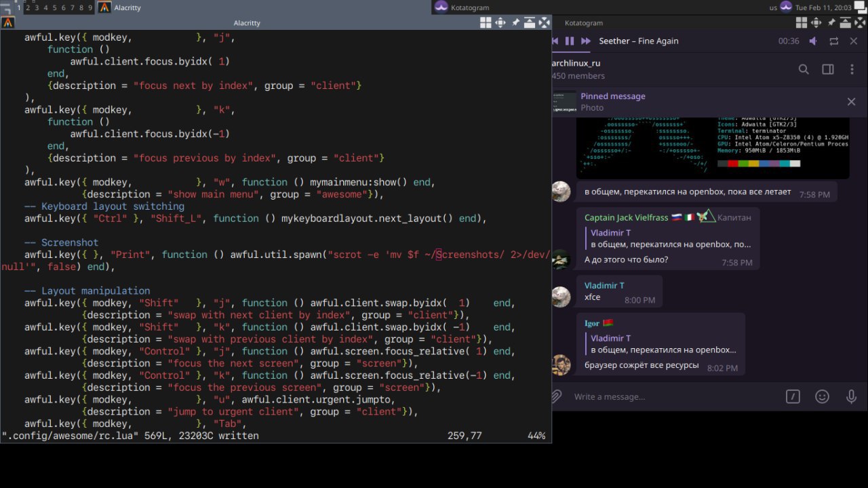Open Captain Jack Vielfrass sender name
This screenshot has width=868, height=488.
(626, 218)
